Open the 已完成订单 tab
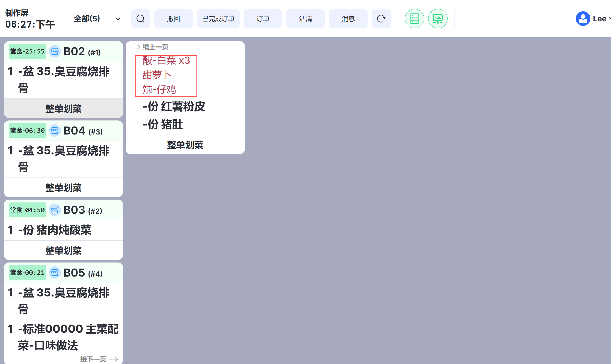611x364 pixels. click(218, 19)
